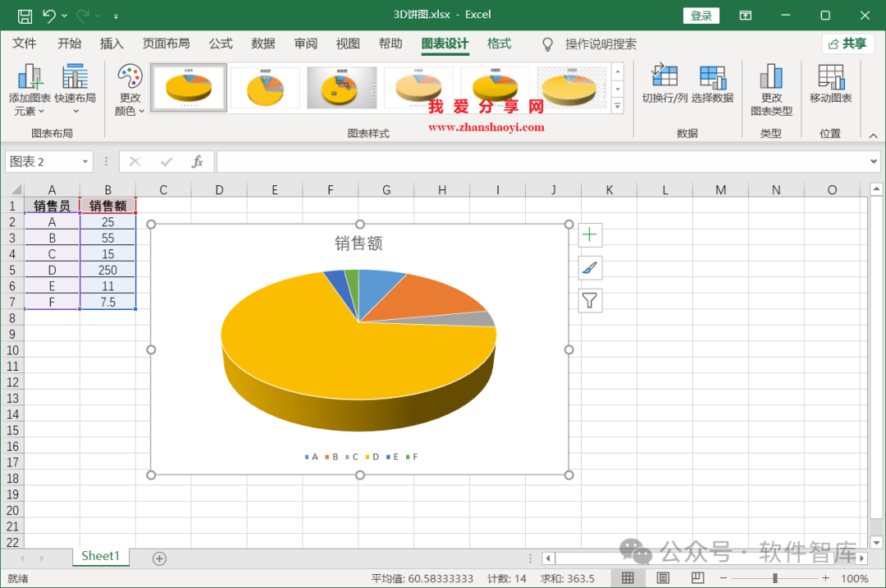Open 选择数据 select data dialog

(712, 84)
